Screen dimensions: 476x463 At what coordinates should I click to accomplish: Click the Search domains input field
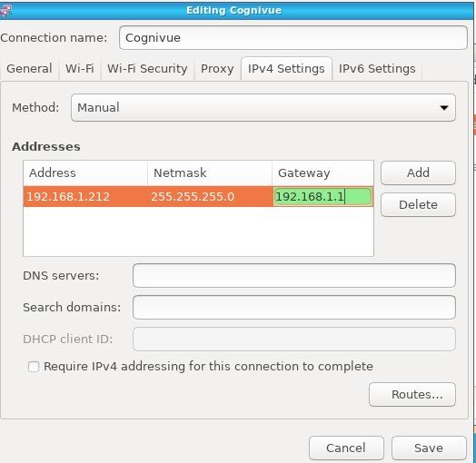[293, 308]
